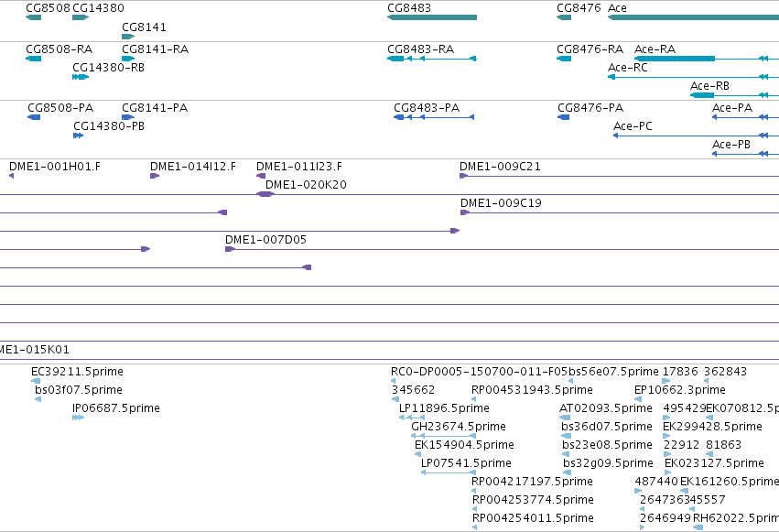Click the 487440 EST glyph
The height and width of the screenshot is (532, 779).
638,491
